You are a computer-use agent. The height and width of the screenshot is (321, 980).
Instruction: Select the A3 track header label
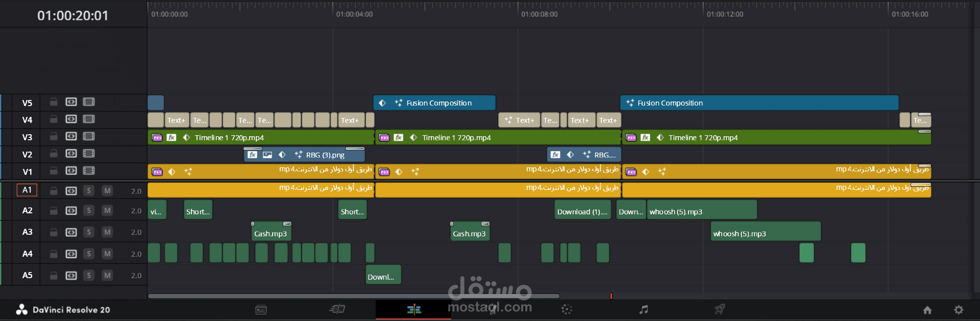(27, 232)
